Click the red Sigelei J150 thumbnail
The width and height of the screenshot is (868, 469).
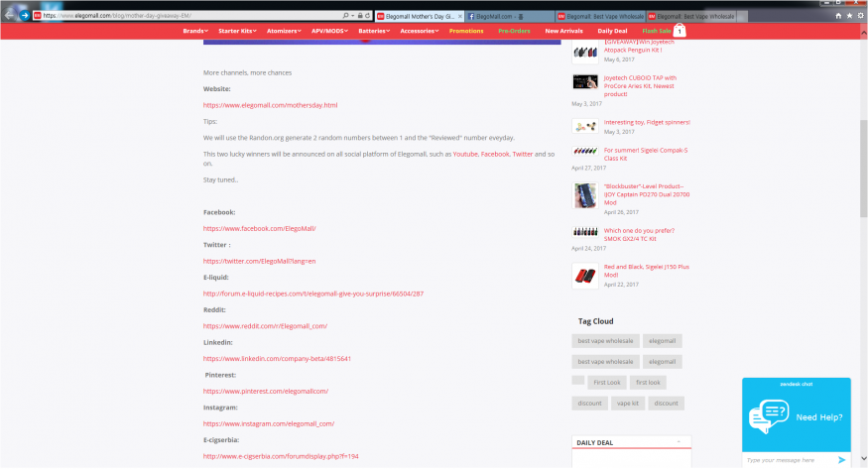tap(585, 276)
